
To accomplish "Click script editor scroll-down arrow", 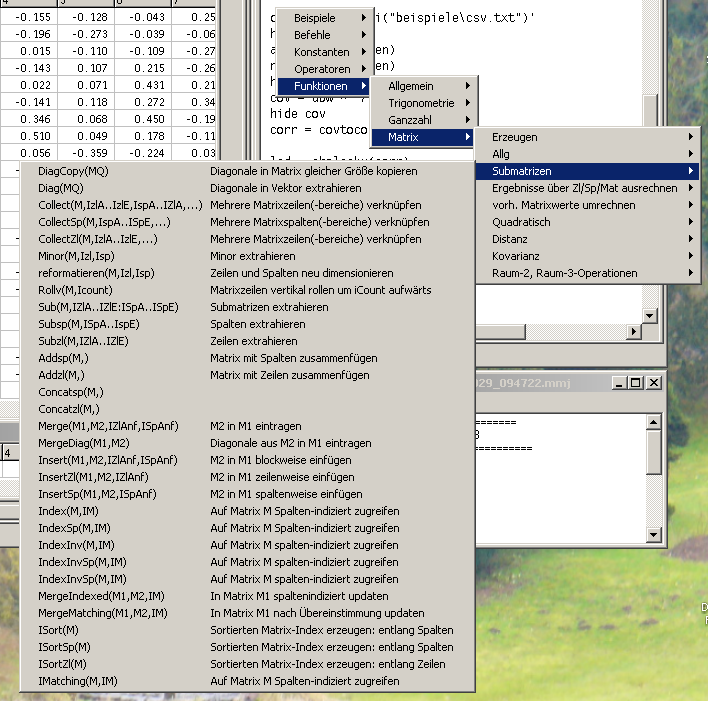I will [x=650, y=316].
